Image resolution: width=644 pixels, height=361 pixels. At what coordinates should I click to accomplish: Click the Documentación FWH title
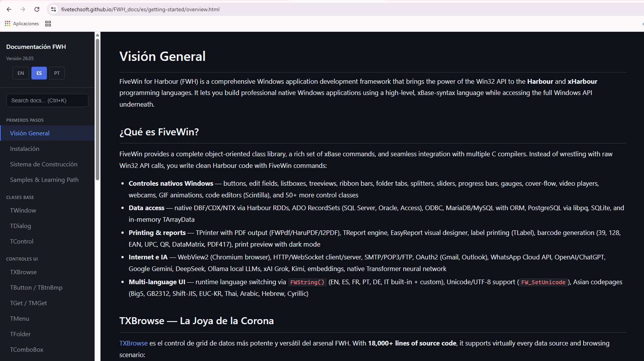(36, 47)
